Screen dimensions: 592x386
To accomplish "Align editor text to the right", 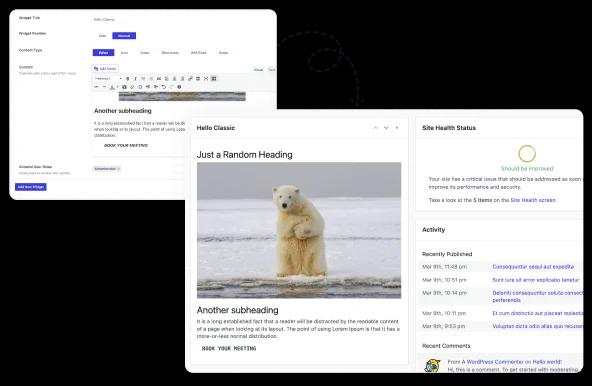I will [182, 79].
